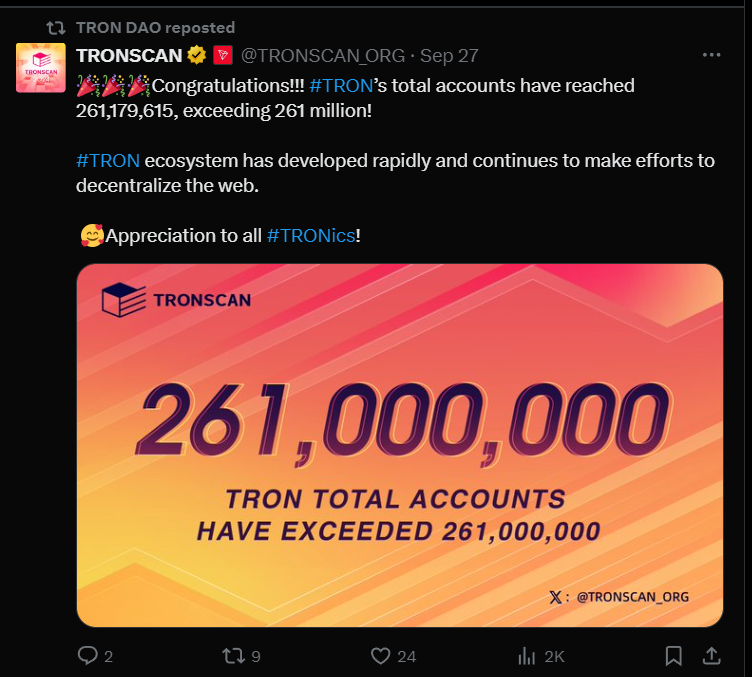Screen dimensions: 752x677
Task: Open the Sep 27 timestamp link
Action: [x=449, y=56]
